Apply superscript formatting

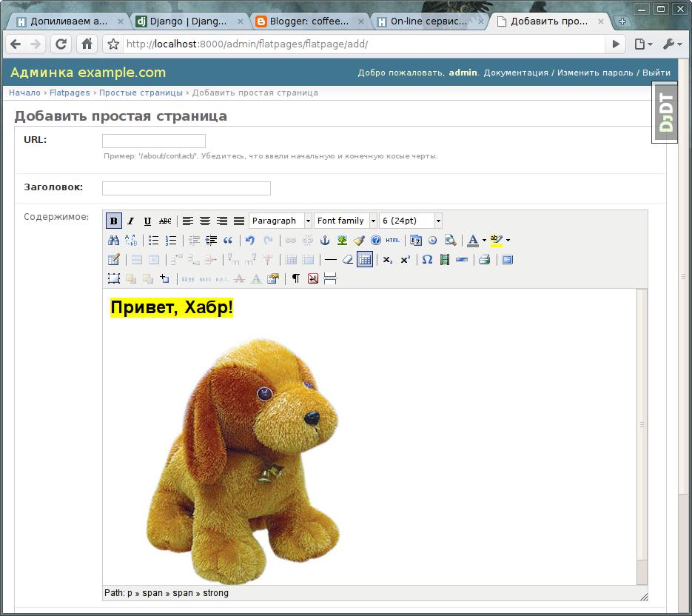coord(405,260)
